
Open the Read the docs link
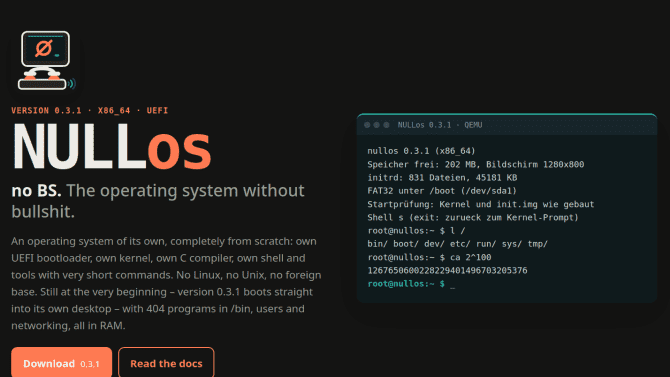tap(166, 363)
